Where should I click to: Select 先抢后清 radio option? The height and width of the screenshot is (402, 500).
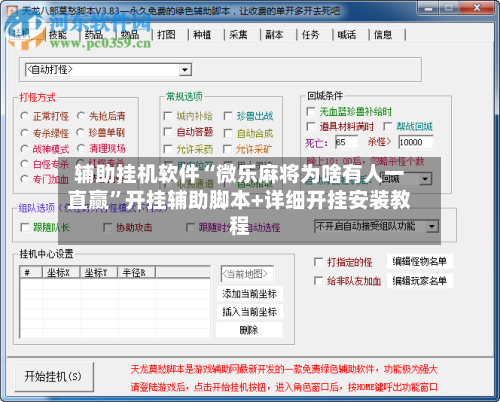click(81, 116)
